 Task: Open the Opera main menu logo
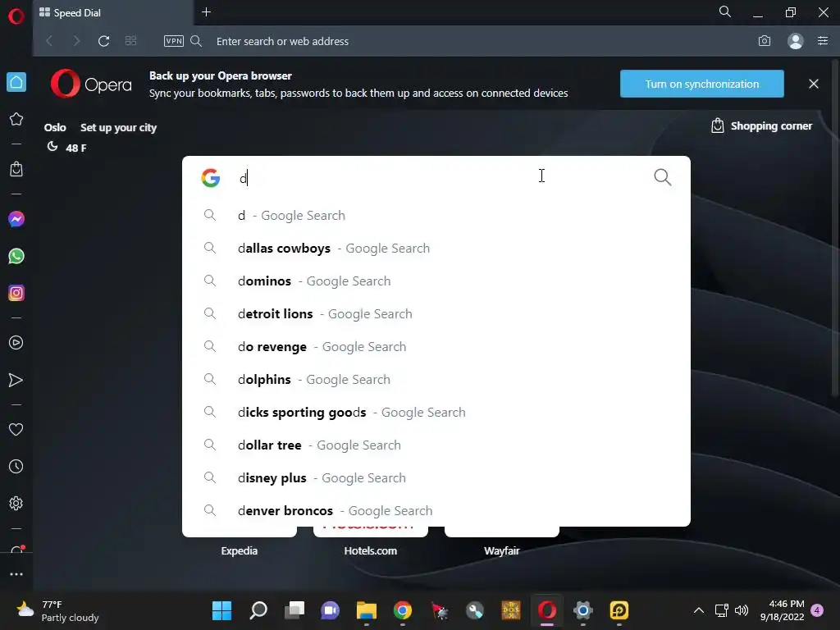point(16,16)
